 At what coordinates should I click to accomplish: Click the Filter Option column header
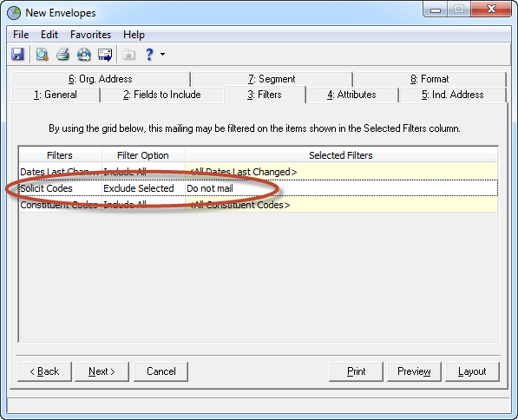(143, 155)
